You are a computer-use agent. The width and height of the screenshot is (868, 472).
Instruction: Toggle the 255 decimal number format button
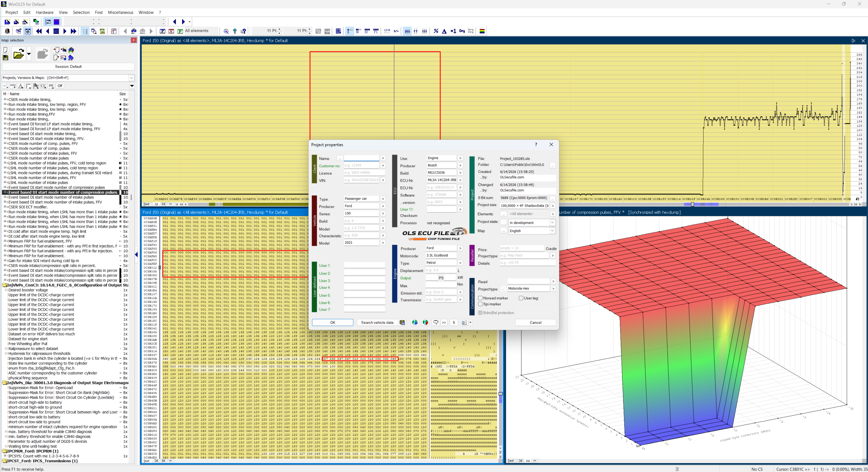(407, 31)
